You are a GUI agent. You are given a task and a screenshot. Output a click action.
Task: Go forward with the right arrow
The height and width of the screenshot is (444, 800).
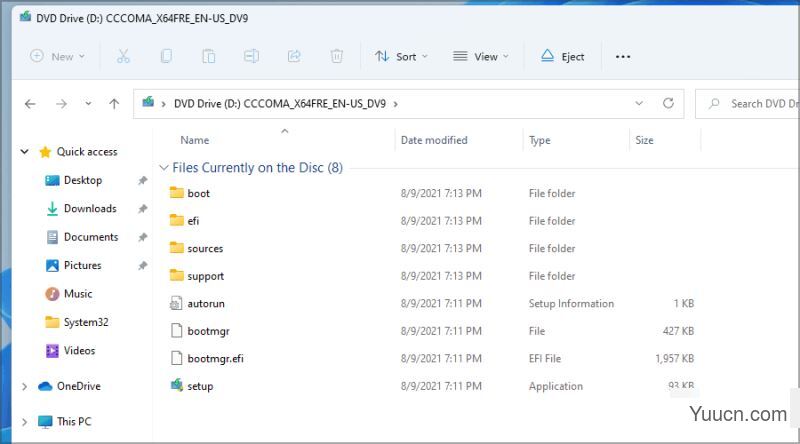[61, 104]
